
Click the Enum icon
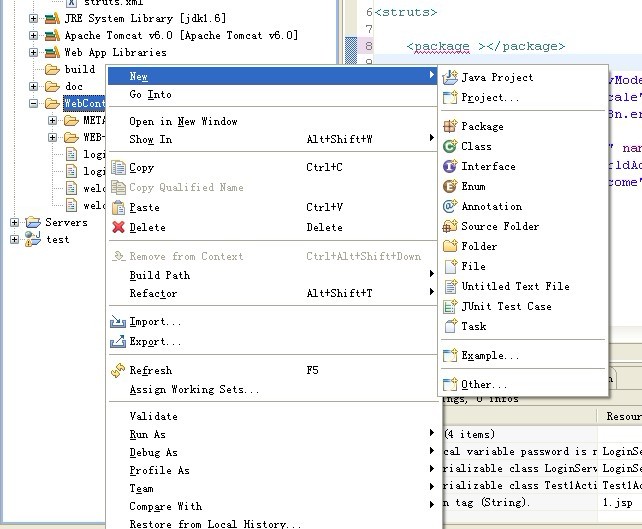pos(450,186)
